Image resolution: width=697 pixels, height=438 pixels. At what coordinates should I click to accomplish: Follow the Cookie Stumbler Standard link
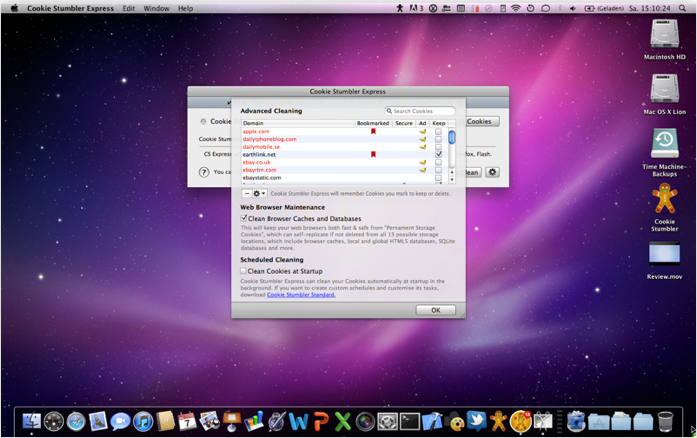[x=301, y=294]
